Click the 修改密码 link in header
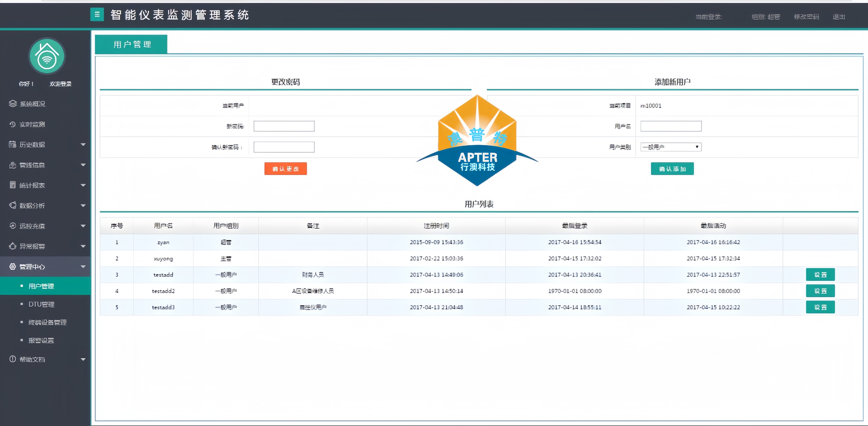This screenshot has width=868, height=426. tap(806, 17)
